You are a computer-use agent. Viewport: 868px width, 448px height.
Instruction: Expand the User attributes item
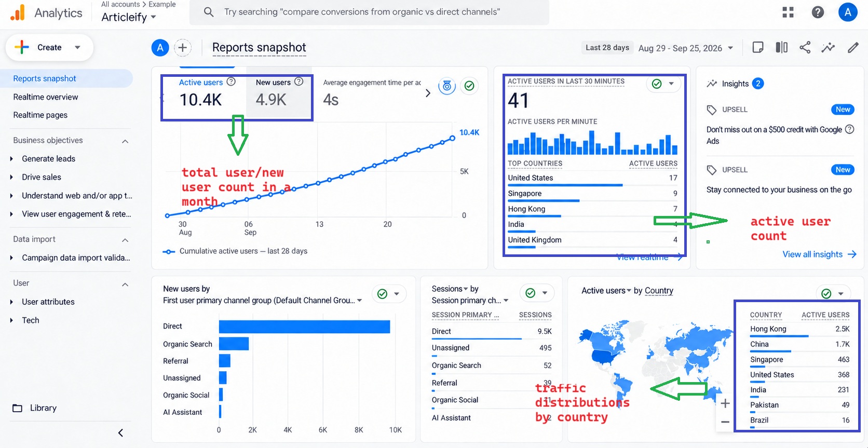11,302
